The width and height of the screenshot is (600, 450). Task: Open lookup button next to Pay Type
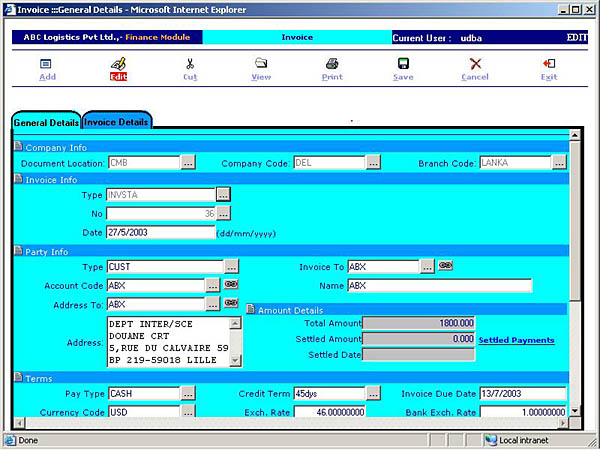pyautogui.click(x=189, y=393)
